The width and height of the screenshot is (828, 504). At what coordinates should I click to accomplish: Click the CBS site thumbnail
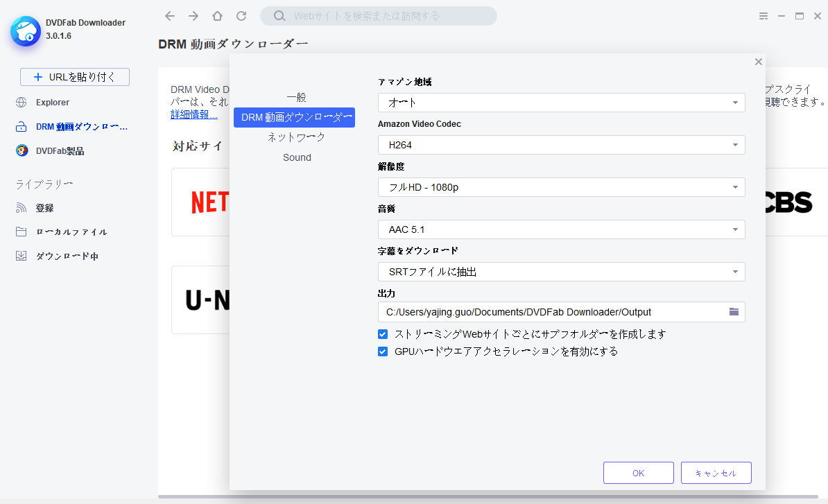click(796, 202)
